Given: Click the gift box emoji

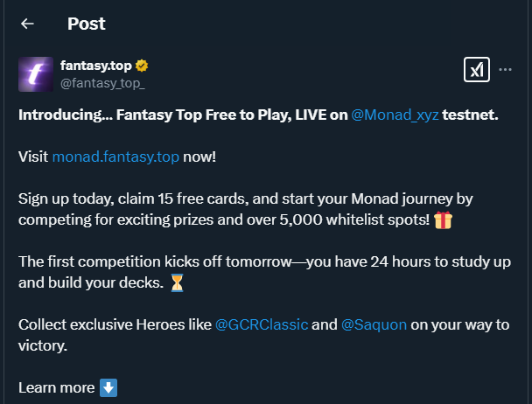Looking at the screenshot, I should point(444,219).
